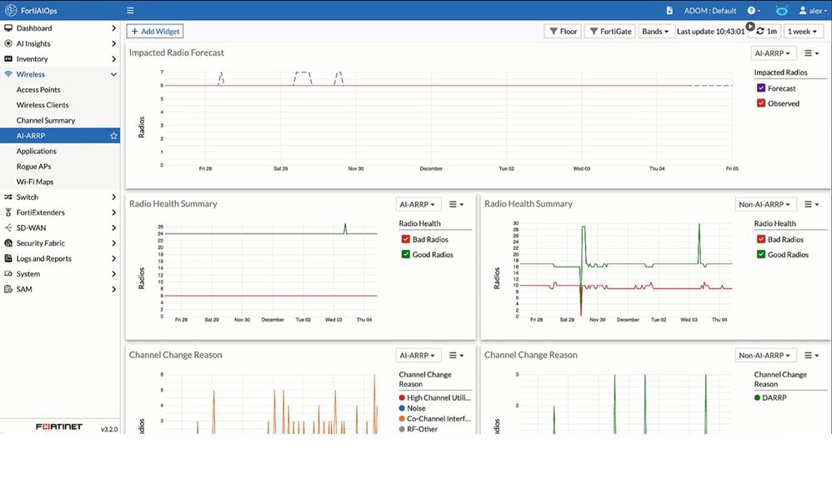Toggle the Noise legend item
This screenshot has height=504, width=832.
click(x=413, y=408)
